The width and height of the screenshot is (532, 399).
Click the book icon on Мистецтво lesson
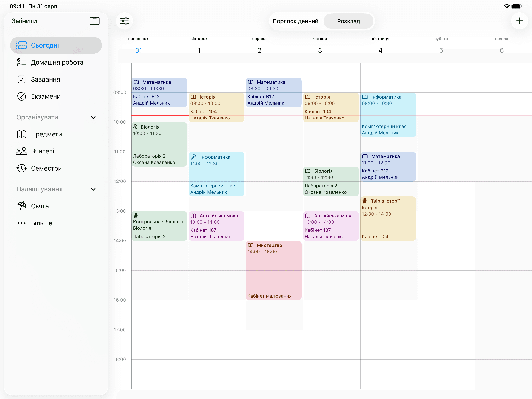[251, 245]
